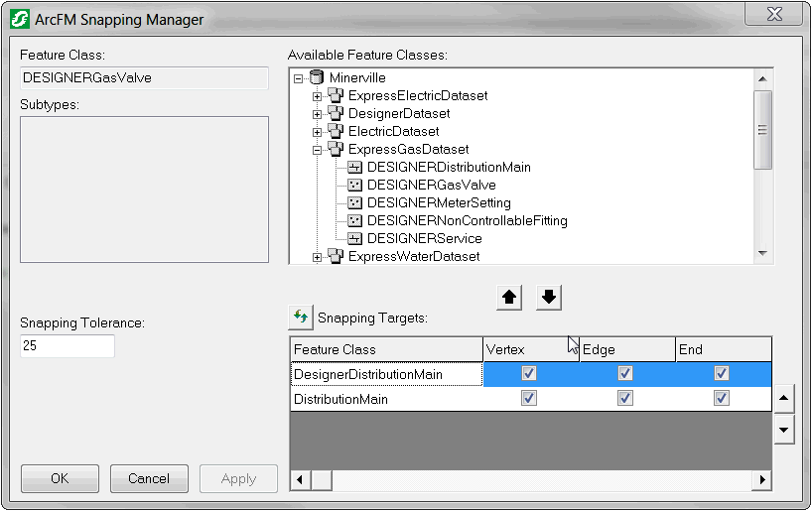
Task: Select the DesignerDistributionMain grid cell
Action: point(386,374)
